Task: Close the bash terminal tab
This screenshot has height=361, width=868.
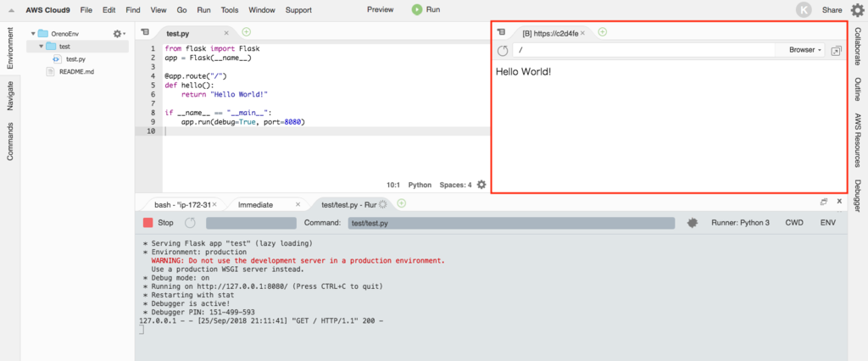Action: pos(214,204)
